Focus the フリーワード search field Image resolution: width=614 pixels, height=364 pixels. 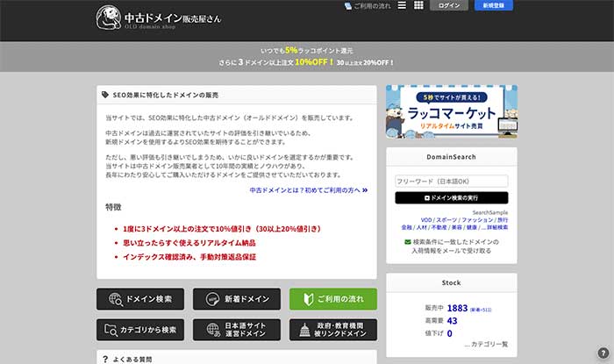(452, 182)
